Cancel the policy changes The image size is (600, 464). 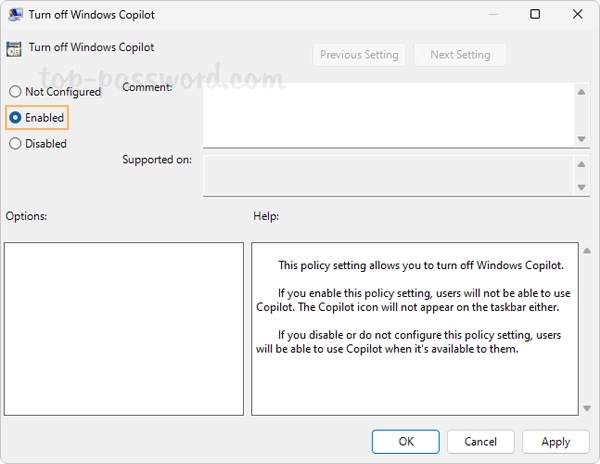coord(480,441)
